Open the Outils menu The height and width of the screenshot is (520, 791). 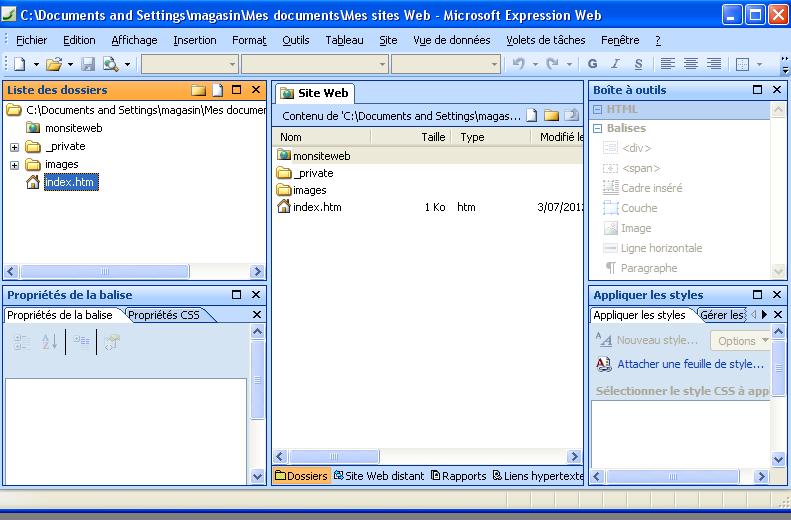coord(296,40)
